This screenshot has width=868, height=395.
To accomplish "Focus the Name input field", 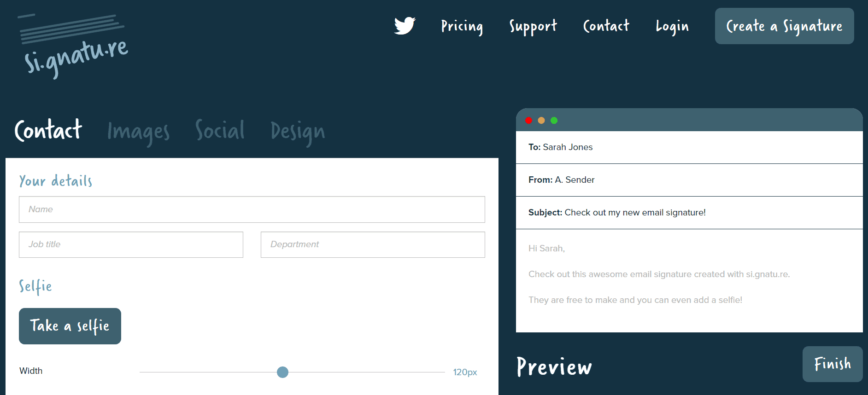I will [x=252, y=209].
